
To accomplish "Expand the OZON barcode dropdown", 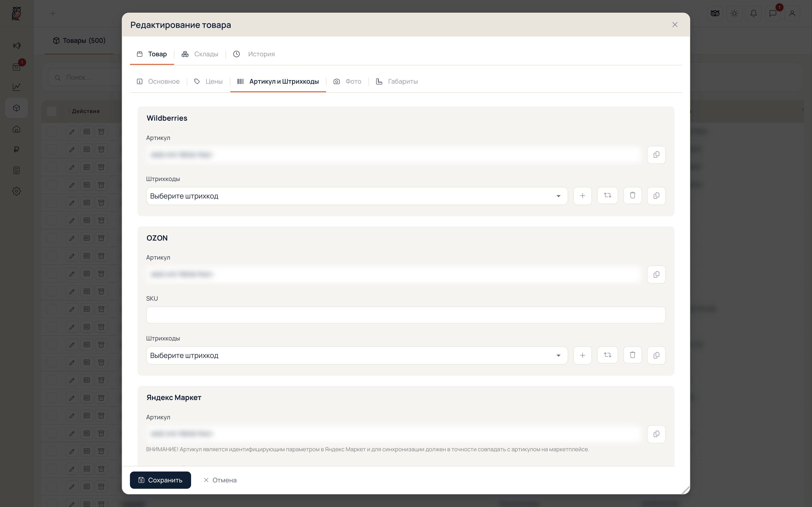I will point(357,355).
